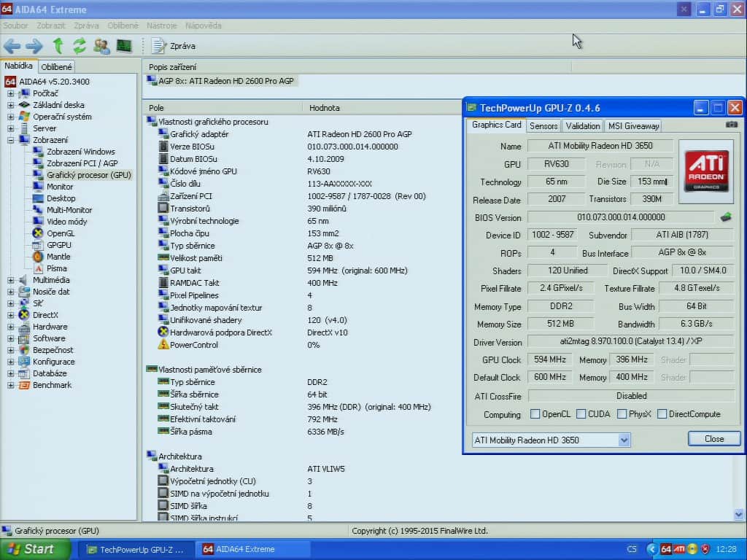Switch to the Sensors tab in GPU-Z

point(543,125)
